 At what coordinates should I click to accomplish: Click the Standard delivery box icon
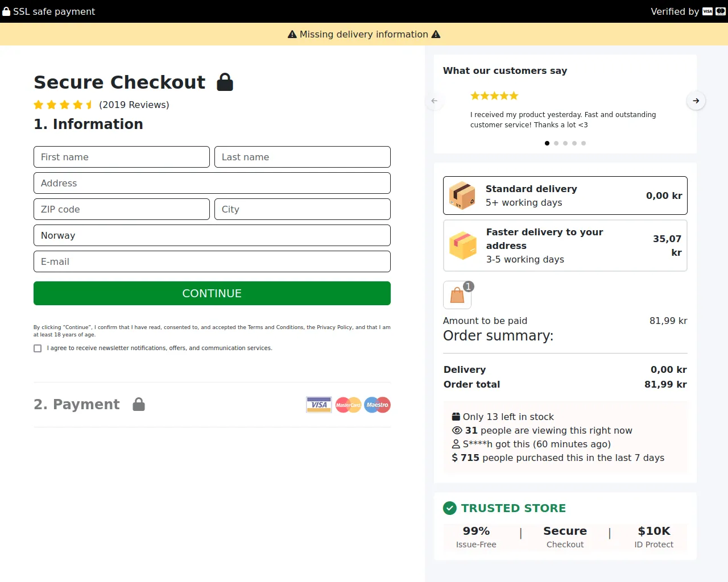click(462, 196)
